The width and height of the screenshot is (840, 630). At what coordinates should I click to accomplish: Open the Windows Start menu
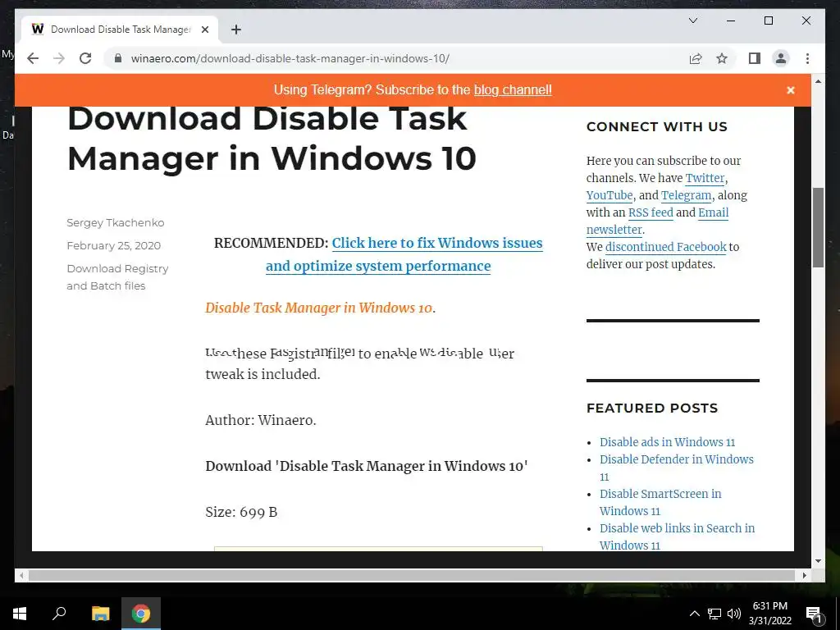(x=20, y=614)
